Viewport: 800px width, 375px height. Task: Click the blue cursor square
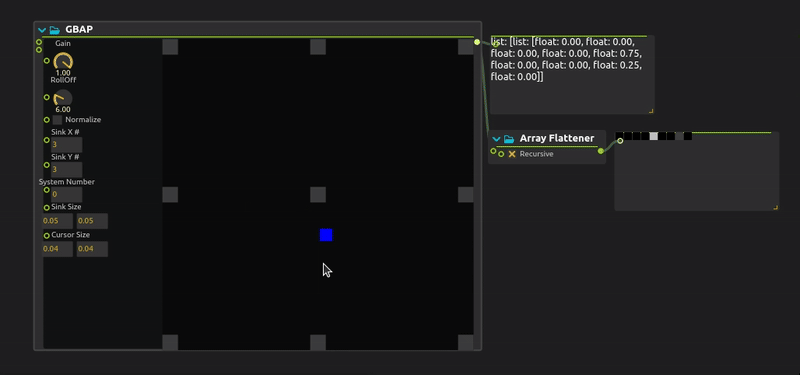click(x=326, y=235)
